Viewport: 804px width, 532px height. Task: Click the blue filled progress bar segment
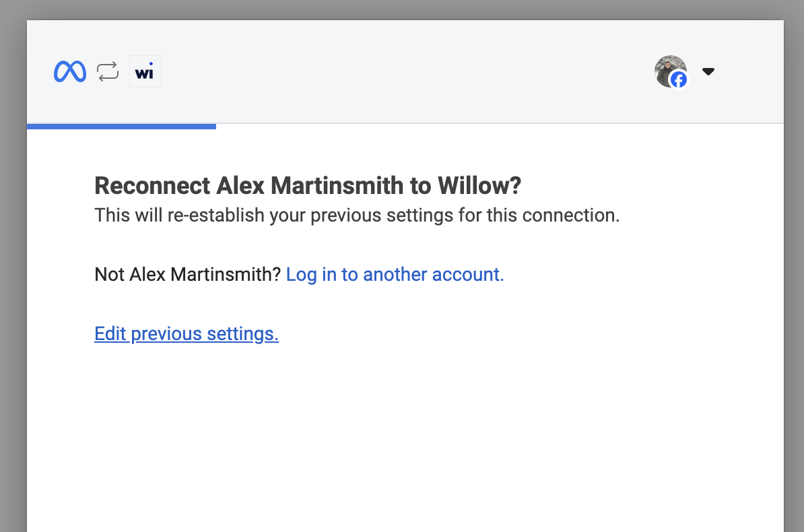tap(121, 126)
